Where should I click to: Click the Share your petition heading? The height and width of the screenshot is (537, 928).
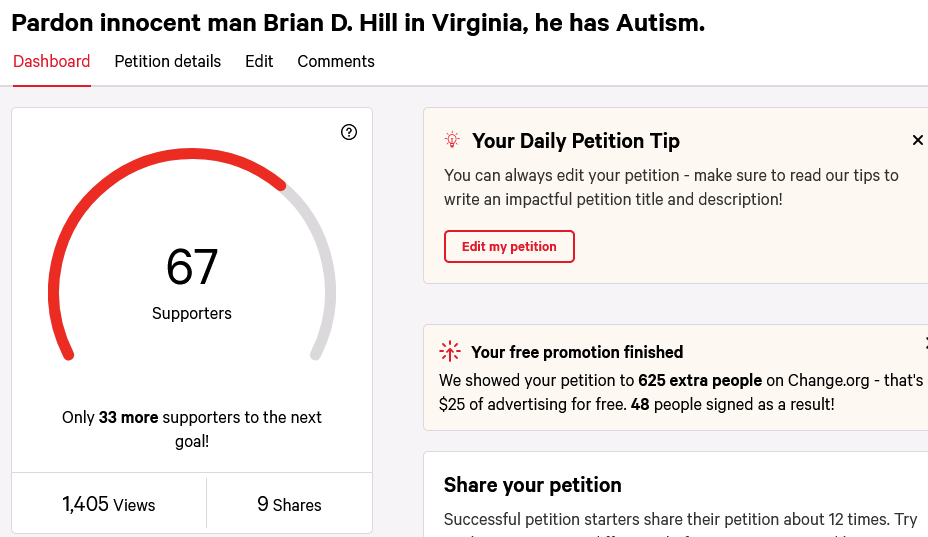[x=533, y=485]
